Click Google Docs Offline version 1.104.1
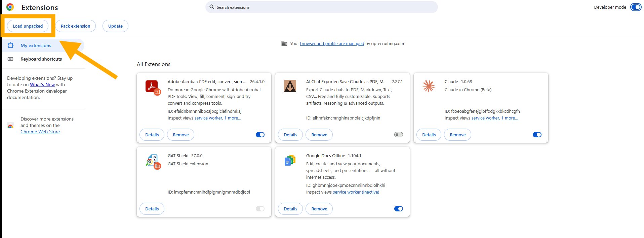 point(355,156)
